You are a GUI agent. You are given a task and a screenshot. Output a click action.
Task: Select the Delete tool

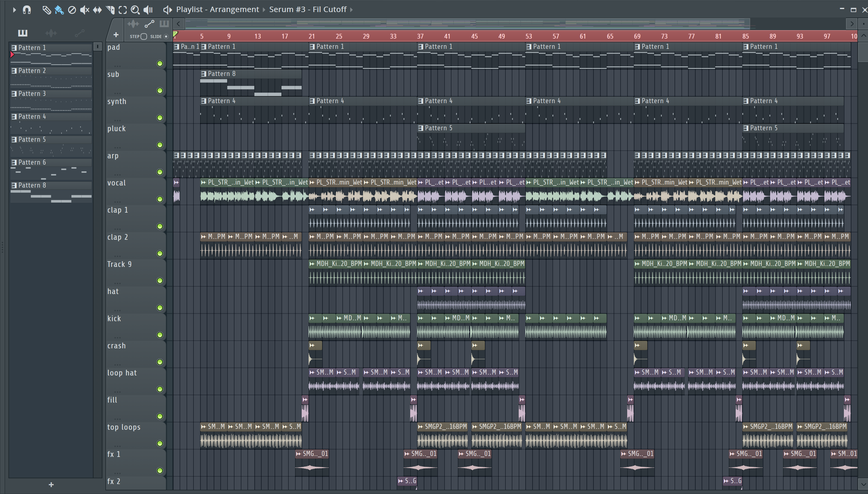(x=72, y=10)
